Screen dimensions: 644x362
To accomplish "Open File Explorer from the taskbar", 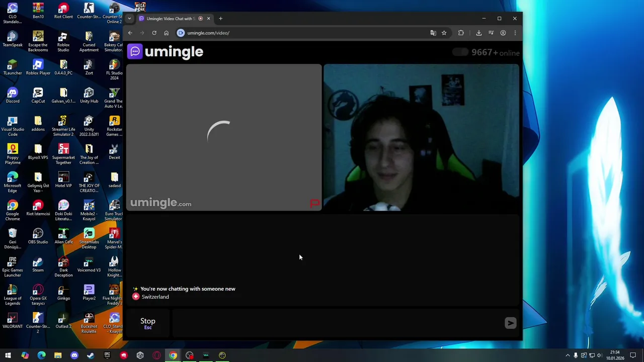I will point(58,355).
